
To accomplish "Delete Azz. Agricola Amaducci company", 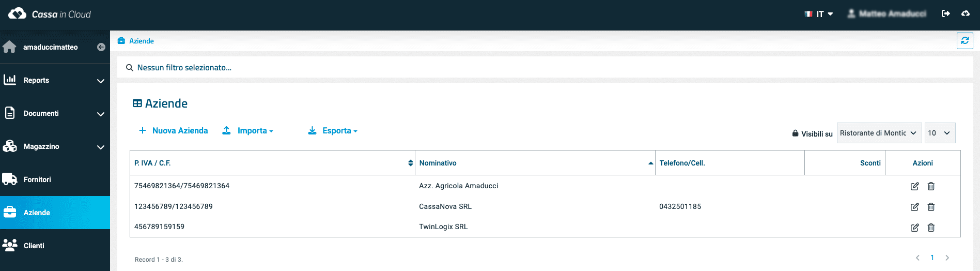I will click(931, 186).
